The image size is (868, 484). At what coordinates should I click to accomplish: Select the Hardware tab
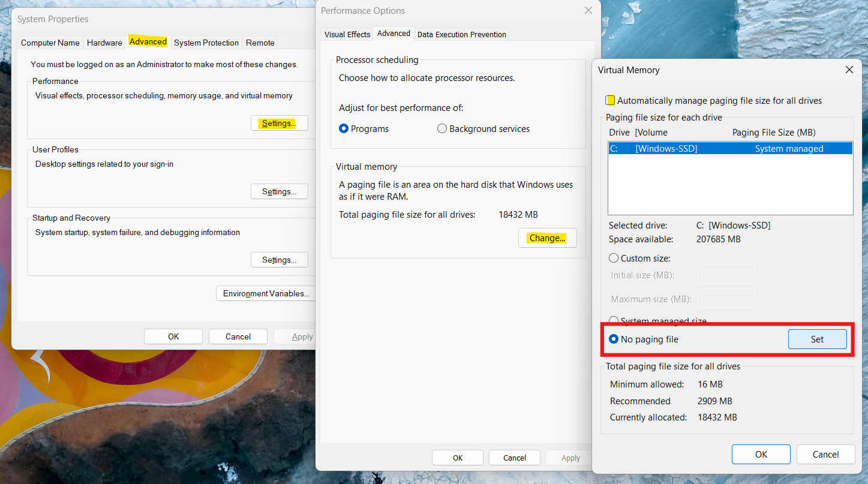tap(104, 43)
